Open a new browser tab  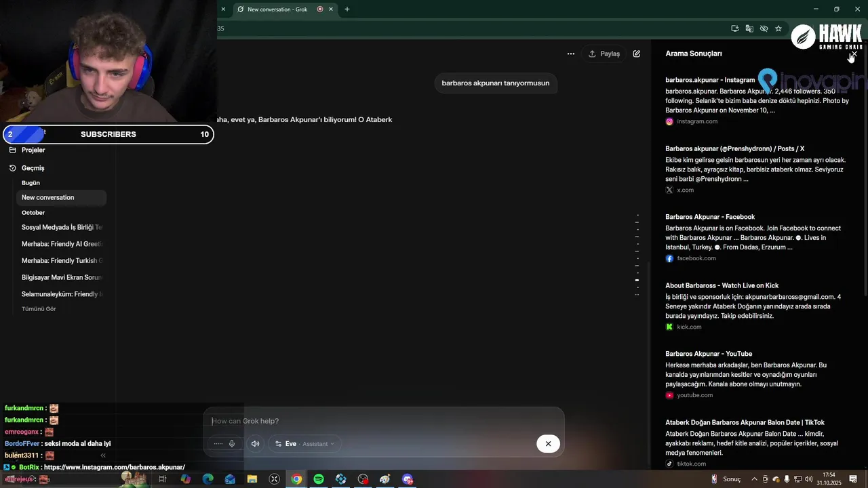pos(347,9)
